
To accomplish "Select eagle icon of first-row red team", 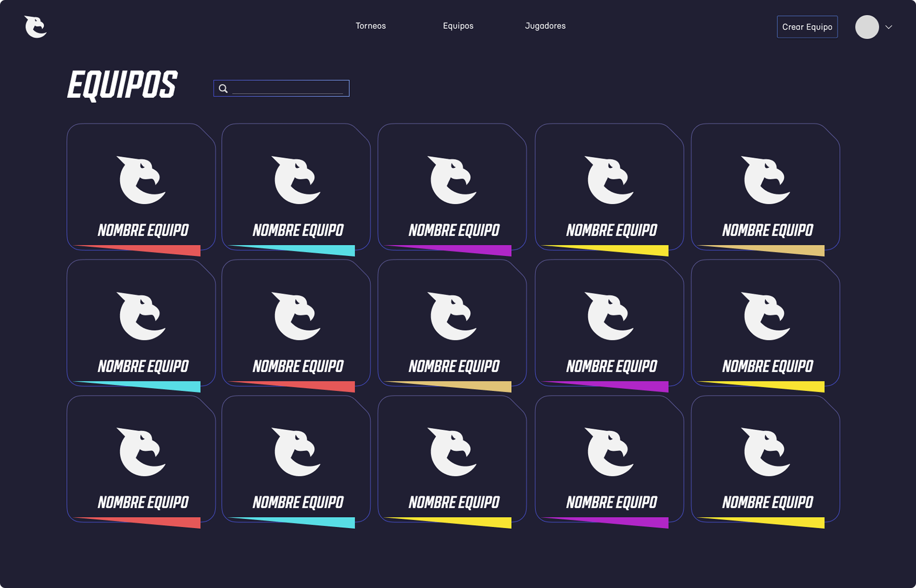I will click(141, 180).
